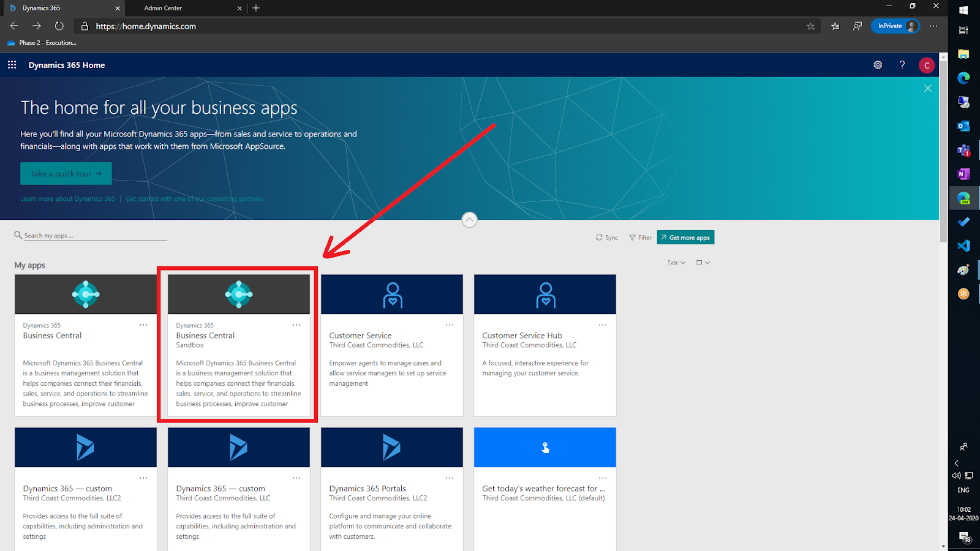Show hidden system tray icons
The image size is (980, 551).
956,463
